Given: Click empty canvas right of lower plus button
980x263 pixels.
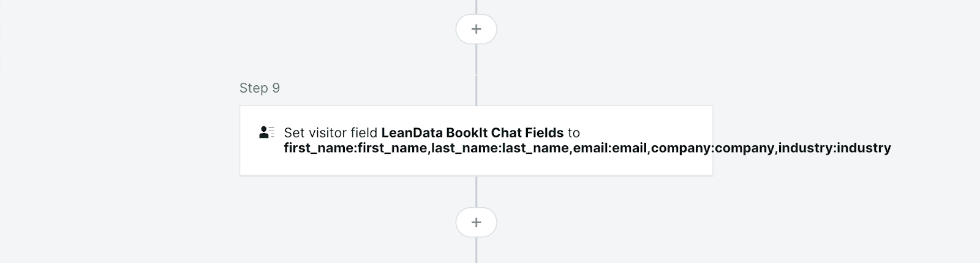Looking at the screenshot, I should point(612,223).
